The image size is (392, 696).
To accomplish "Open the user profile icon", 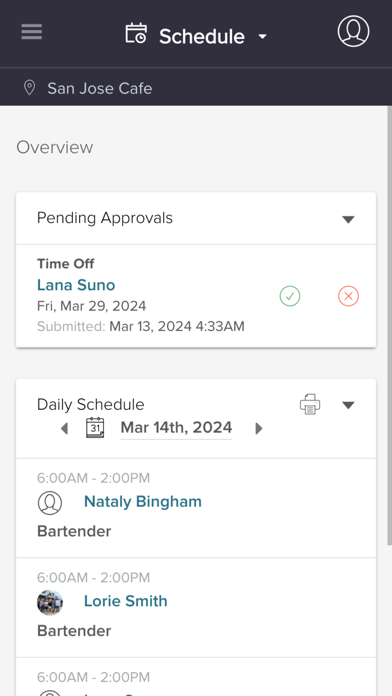I will [x=353, y=31].
